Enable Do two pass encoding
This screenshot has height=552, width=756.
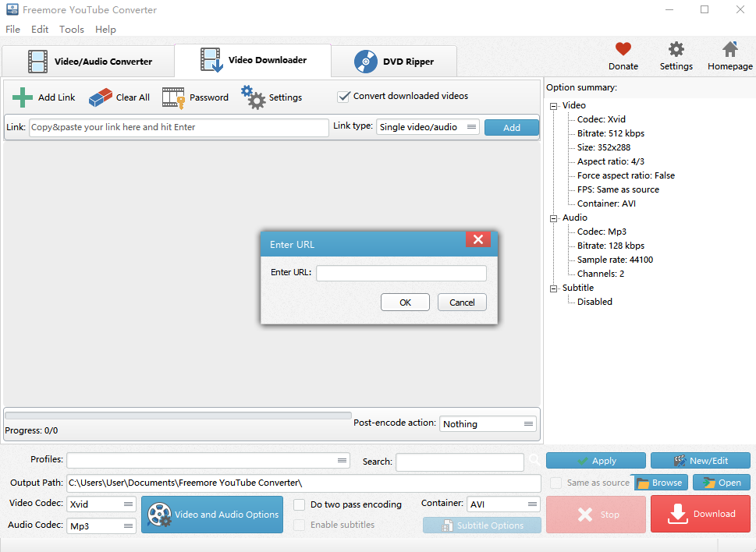click(299, 504)
